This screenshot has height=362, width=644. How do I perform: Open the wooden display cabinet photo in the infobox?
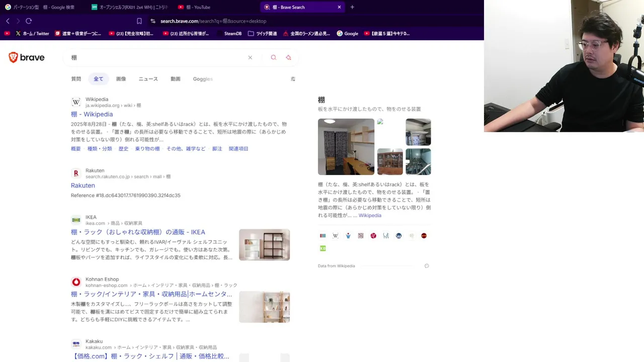(x=390, y=162)
